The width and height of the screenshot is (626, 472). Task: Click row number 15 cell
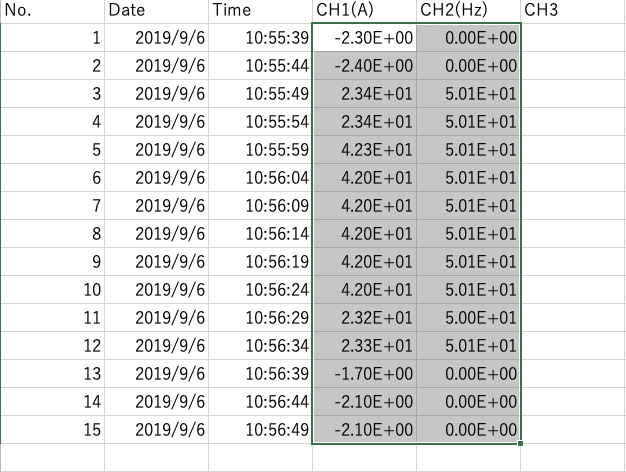52,430
